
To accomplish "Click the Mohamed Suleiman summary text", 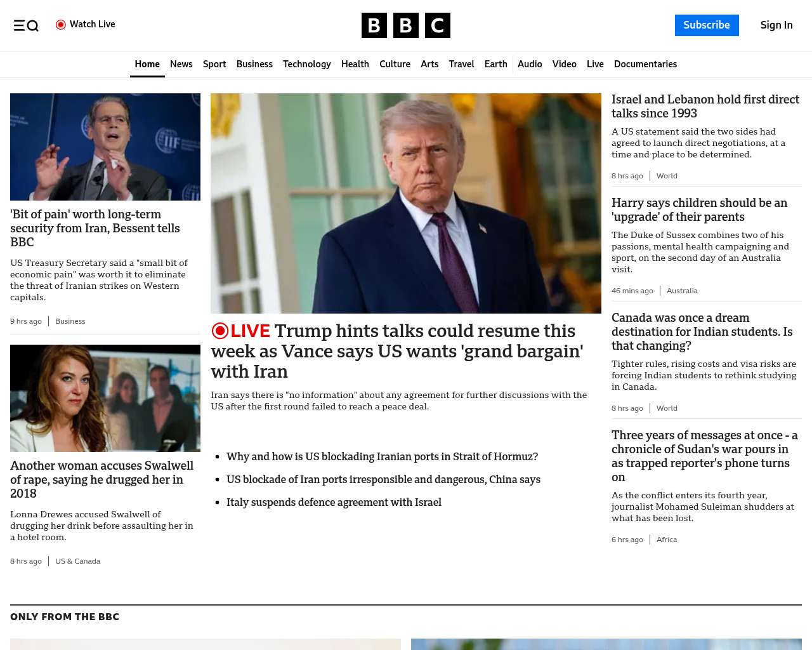I will (x=703, y=507).
